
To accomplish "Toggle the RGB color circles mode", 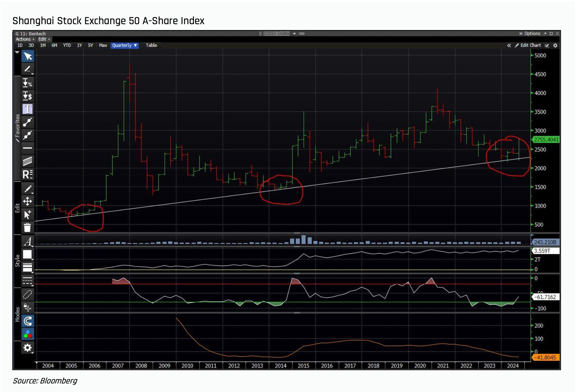I will [27, 334].
